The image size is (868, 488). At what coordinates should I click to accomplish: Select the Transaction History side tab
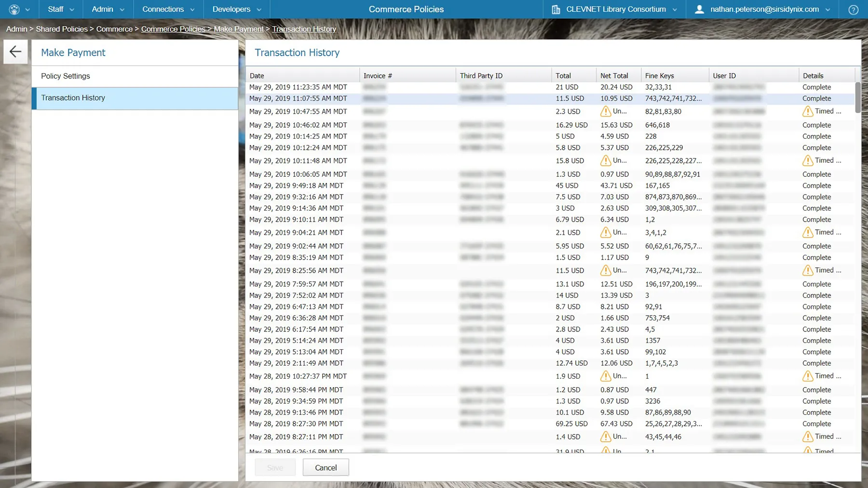135,98
